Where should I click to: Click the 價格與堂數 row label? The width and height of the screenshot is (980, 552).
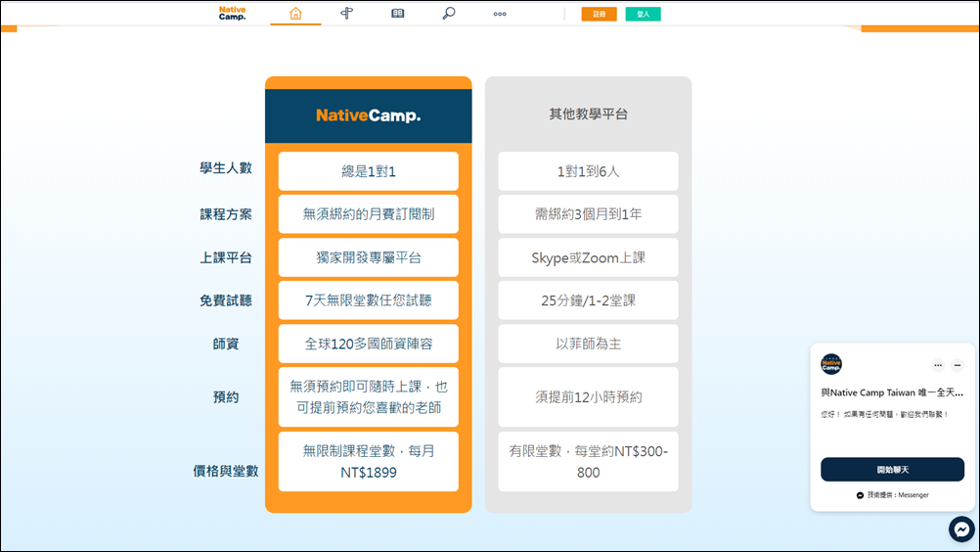tap(226, 472)
